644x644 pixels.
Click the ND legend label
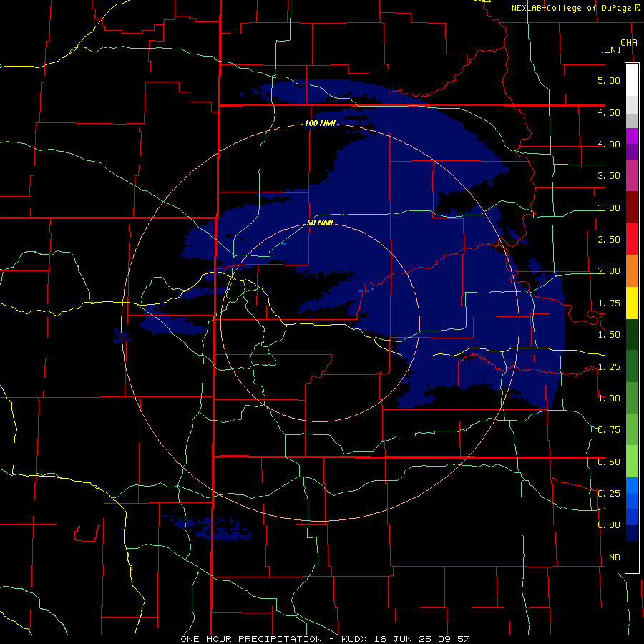coord(615,557)
